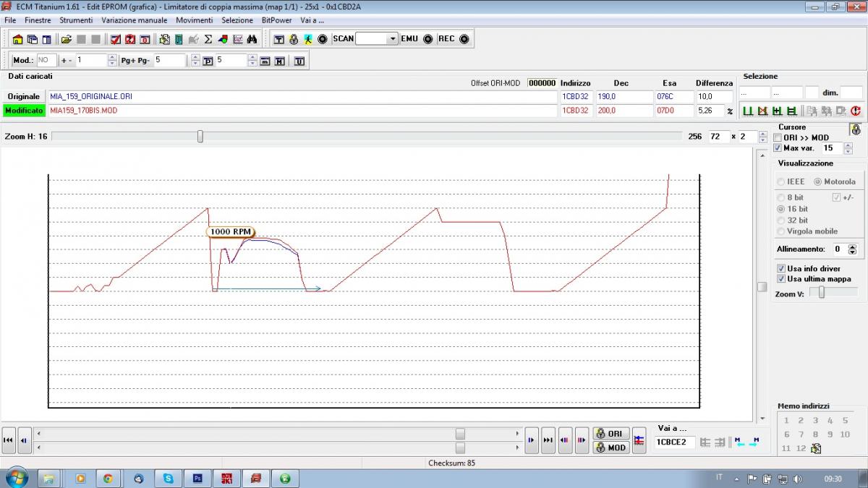Screen dimensions: 868x488
Task: Click the red circular arrow icon in Selezione
Action: pos(856,111)
